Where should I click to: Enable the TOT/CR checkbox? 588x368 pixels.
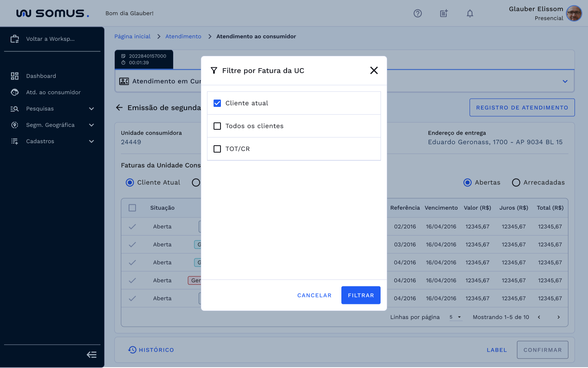click(217, 149)
